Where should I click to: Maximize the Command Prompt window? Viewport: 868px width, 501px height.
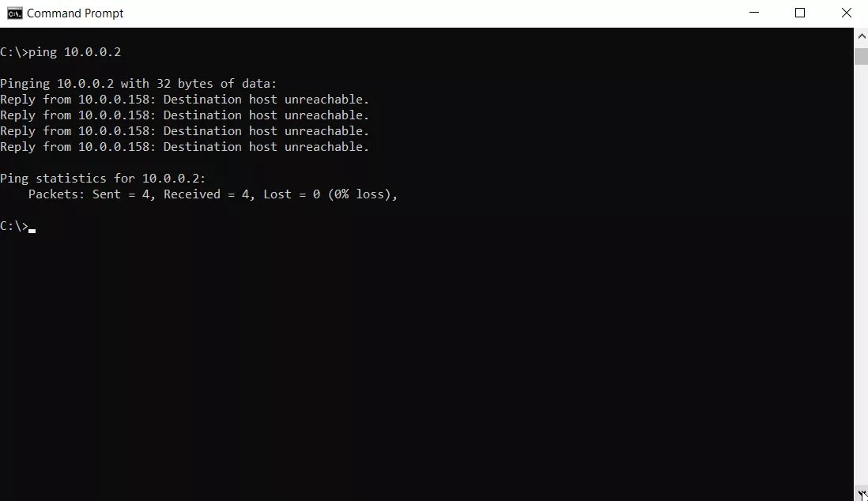[800, 13]
